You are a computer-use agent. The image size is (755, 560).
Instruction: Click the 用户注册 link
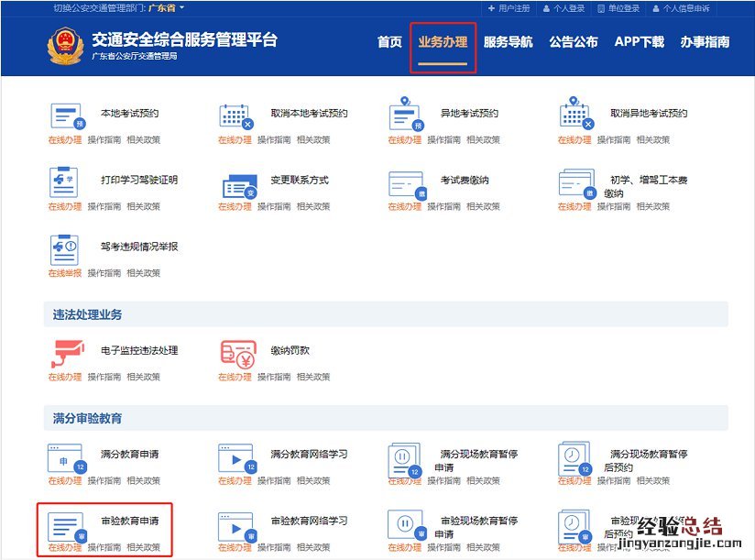tap(509, 8)
